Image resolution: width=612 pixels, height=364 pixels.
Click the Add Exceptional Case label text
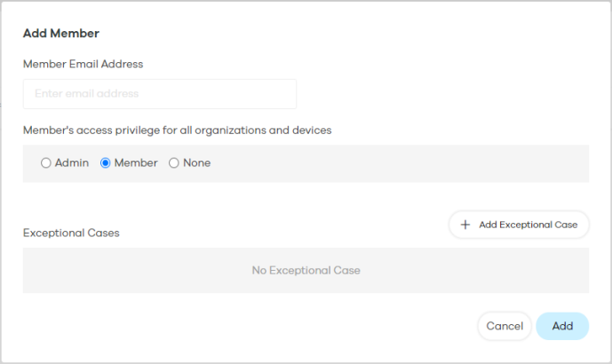529,225
